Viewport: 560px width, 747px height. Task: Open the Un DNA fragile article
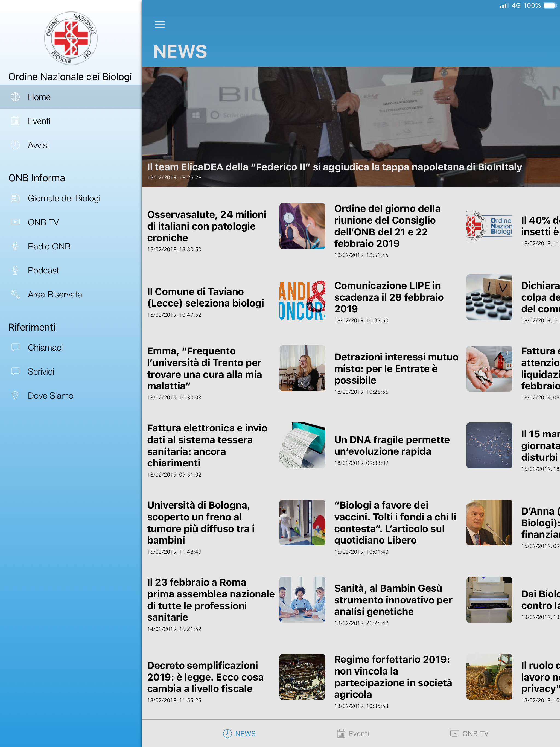(392, 445)
